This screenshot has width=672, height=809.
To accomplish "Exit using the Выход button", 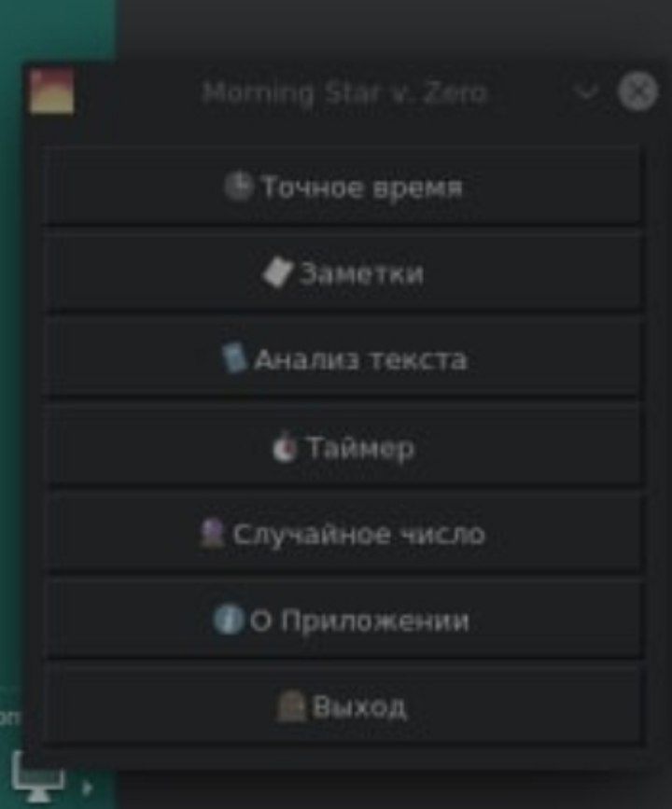I will pos(344,705).
